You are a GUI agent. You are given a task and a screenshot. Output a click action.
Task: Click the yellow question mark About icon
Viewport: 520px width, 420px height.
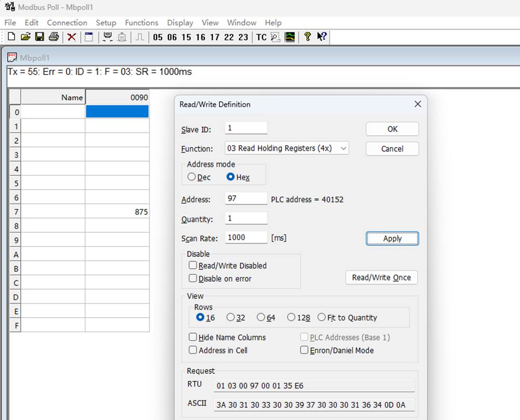coord(307,36)
